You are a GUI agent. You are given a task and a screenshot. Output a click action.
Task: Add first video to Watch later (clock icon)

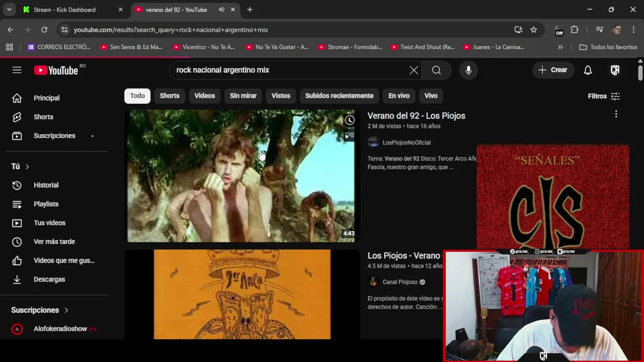click(350, 120)
